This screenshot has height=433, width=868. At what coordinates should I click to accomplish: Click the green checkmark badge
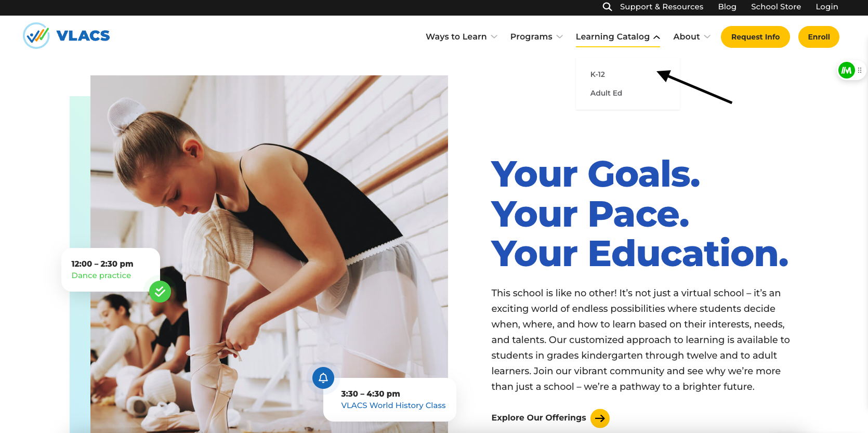point(160,292)
